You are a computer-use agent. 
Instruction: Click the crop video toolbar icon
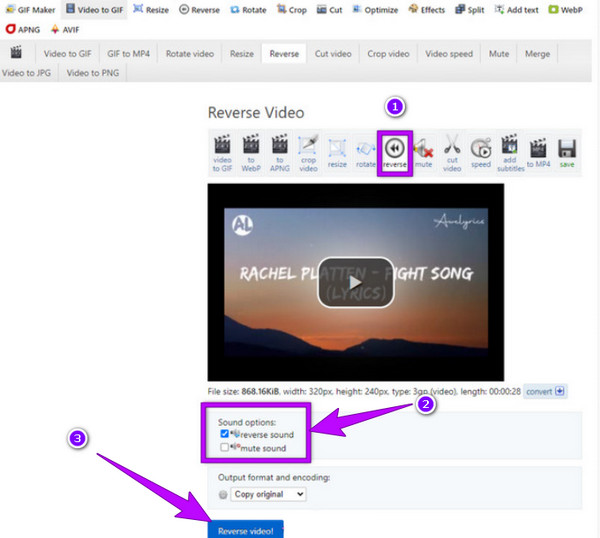pos(308,153)
